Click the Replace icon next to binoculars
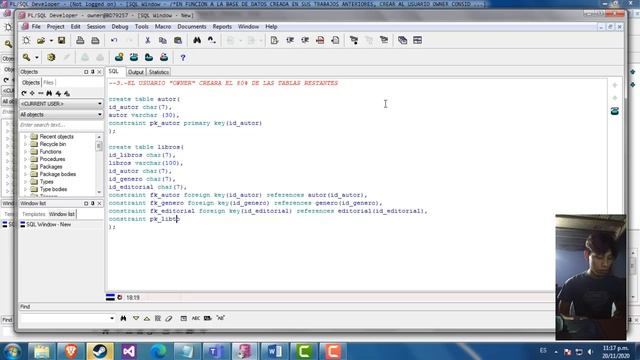The width and height of the screenshot is (640, 360). (211, 40)
